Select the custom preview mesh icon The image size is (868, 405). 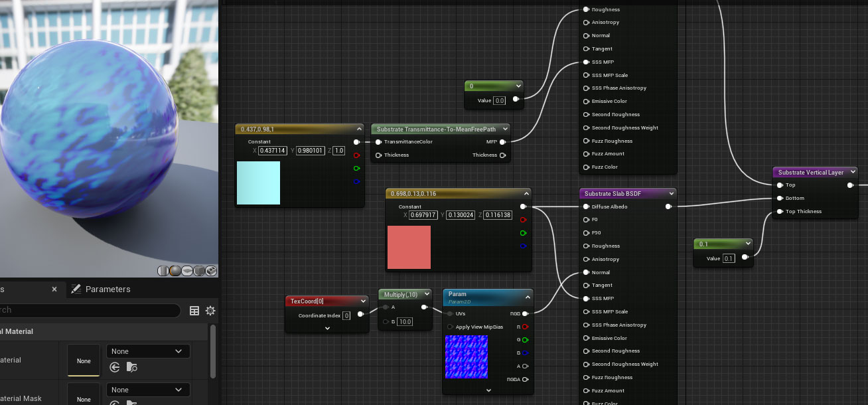pyautogui.click(x=210, y=271)
